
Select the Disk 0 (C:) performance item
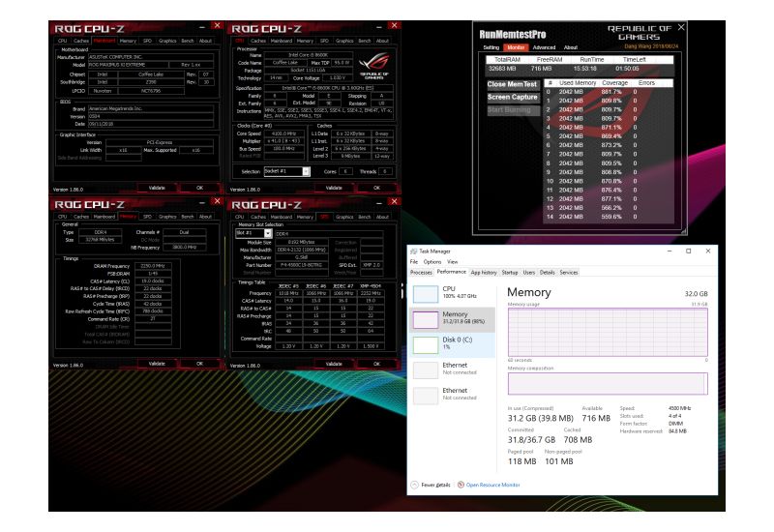point(452,344)
